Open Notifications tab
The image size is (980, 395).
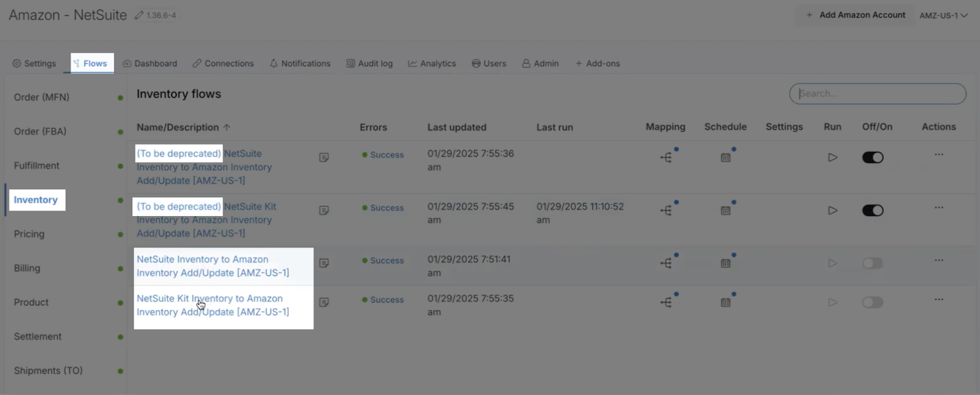click(x=300, y=63)
